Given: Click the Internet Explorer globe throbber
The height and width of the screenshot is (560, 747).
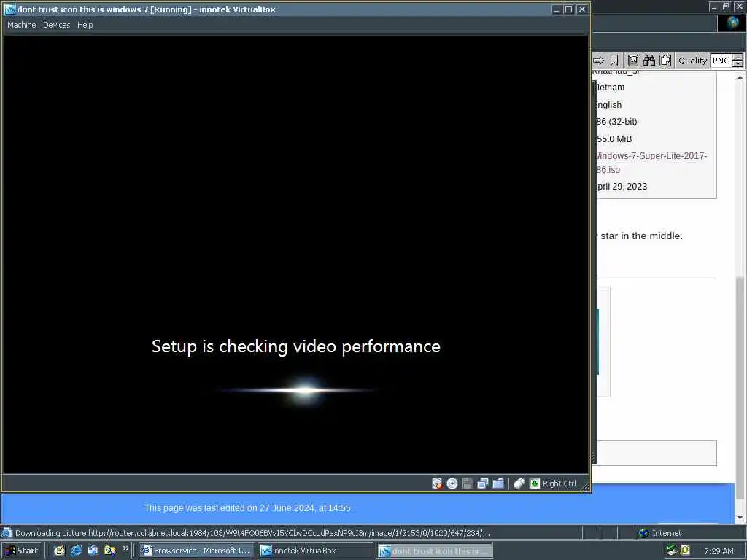Looking at the screenshot, I should [732, 23].
